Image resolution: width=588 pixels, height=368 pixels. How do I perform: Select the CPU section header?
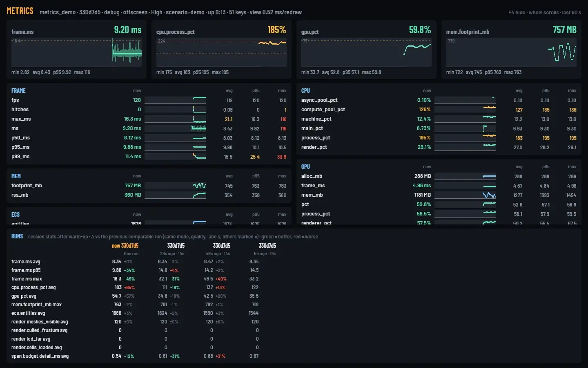pos(305,91)
